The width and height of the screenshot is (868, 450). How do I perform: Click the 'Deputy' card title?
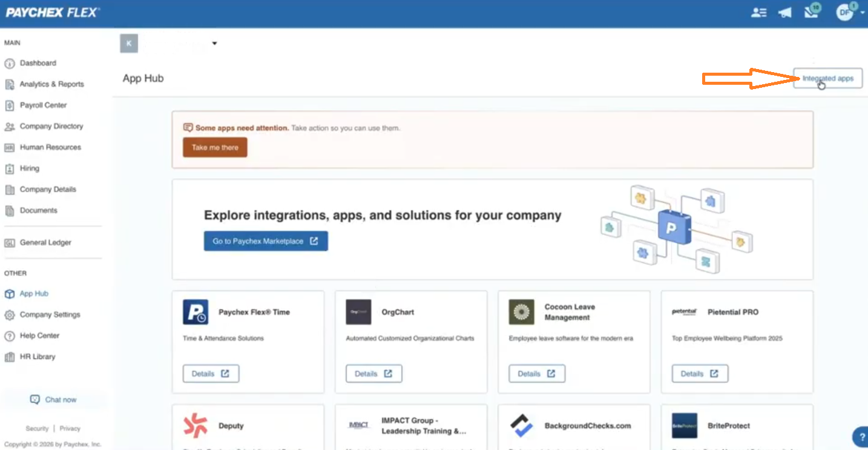point(231,426)
